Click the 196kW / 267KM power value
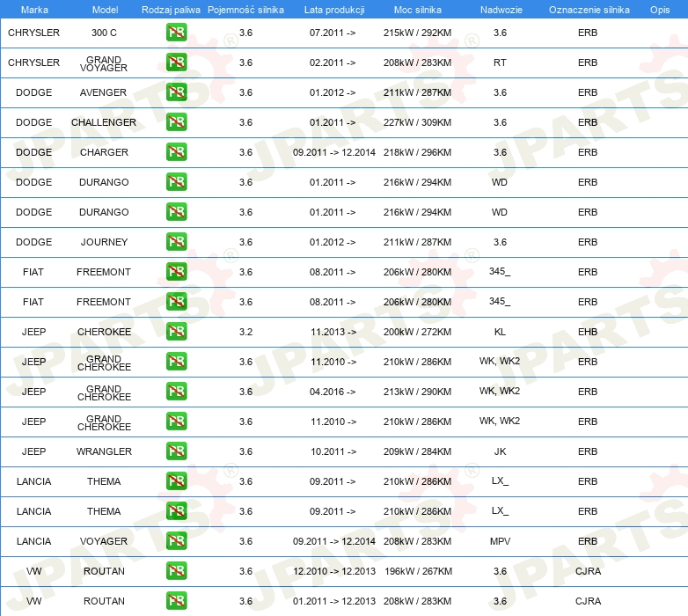 point(418,571)
